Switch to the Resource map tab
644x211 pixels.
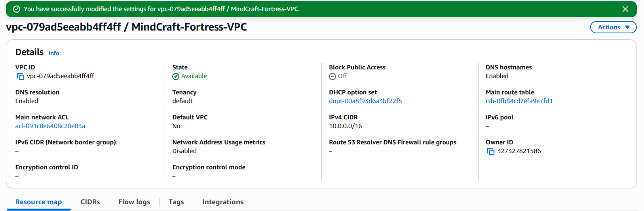click(x=38, y=202)
